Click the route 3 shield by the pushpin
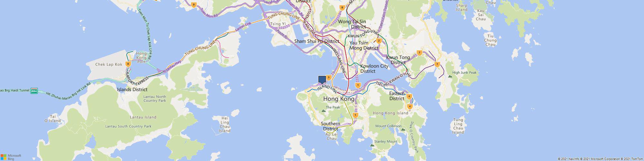The height and width of the screenshot is (161, 644). click(x=328, y=78)
